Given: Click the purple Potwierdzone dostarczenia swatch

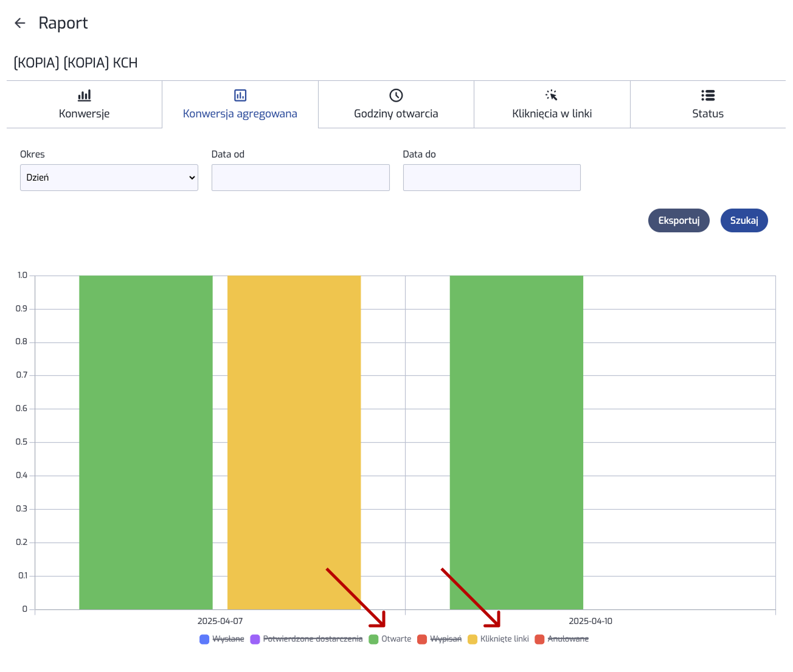Looking at the screenshot, I should 255,639.
